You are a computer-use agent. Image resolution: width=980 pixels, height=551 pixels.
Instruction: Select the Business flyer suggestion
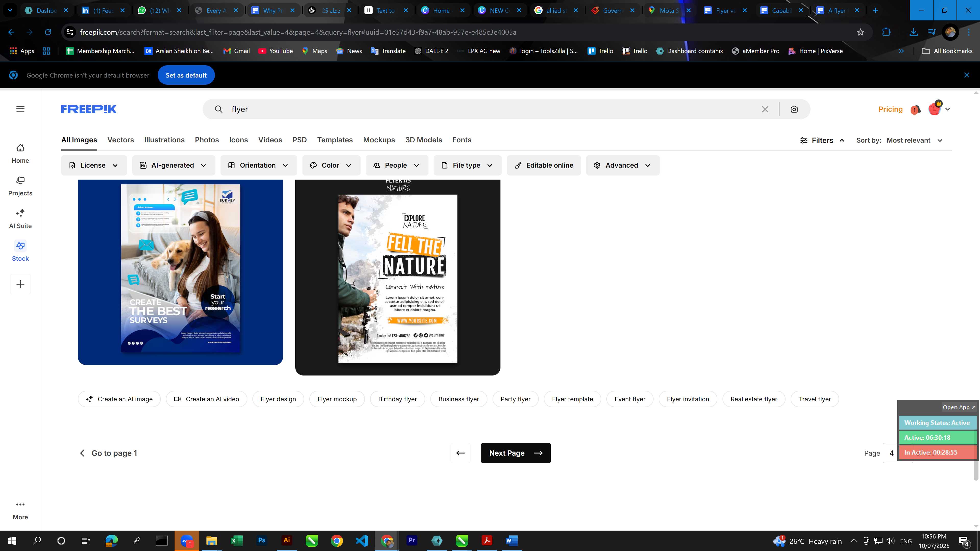pos(458,399)
